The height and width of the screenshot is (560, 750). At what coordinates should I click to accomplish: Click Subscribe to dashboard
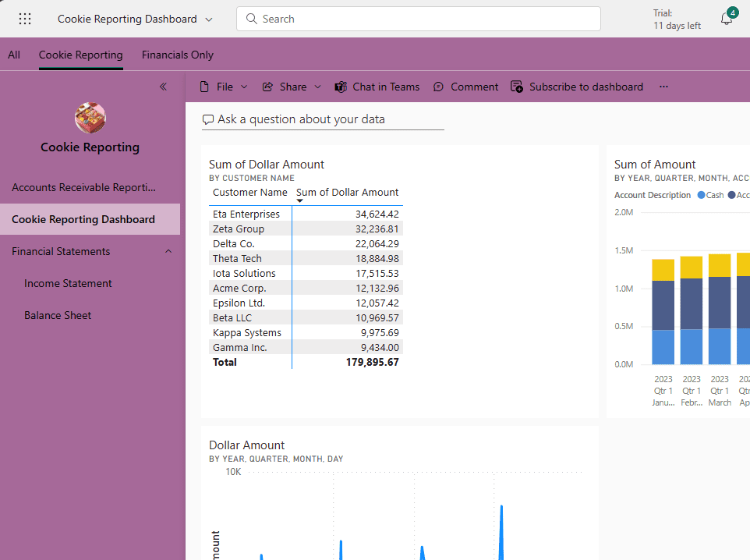(577, 87)
